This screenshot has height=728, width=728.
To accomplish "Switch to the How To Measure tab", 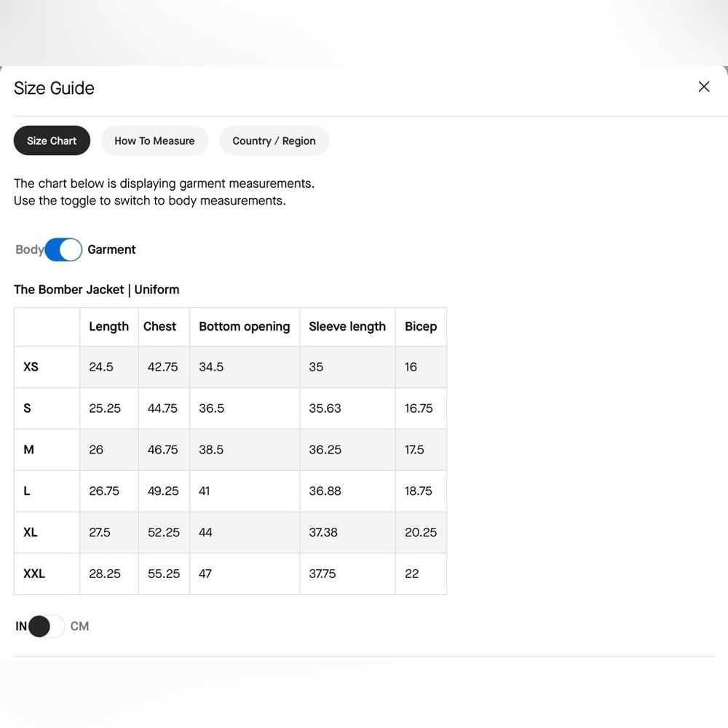I will [154, 141].
